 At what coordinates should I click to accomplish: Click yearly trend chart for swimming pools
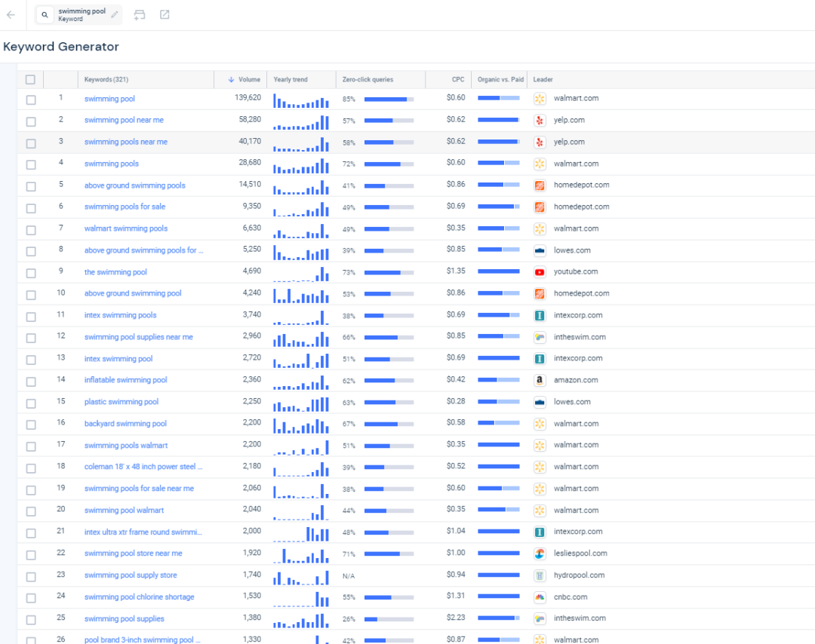click(x=301, y=164)
